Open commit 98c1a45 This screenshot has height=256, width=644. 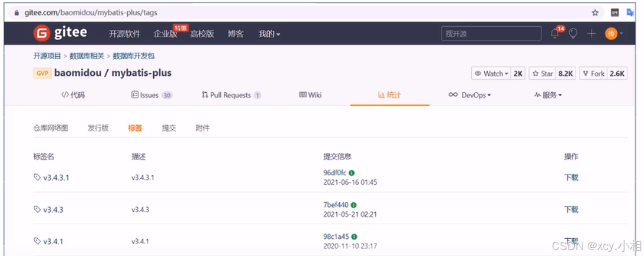click(x=336, y=236)
